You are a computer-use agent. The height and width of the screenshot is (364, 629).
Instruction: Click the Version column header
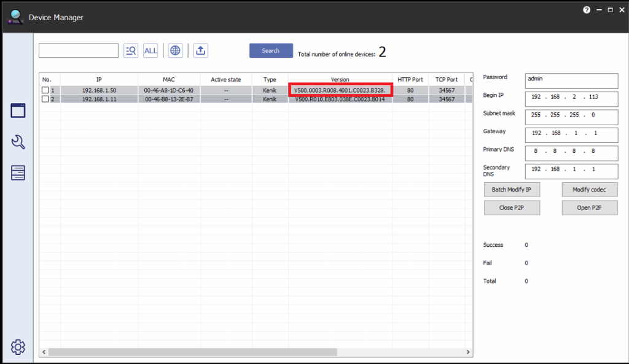[340, 80]
